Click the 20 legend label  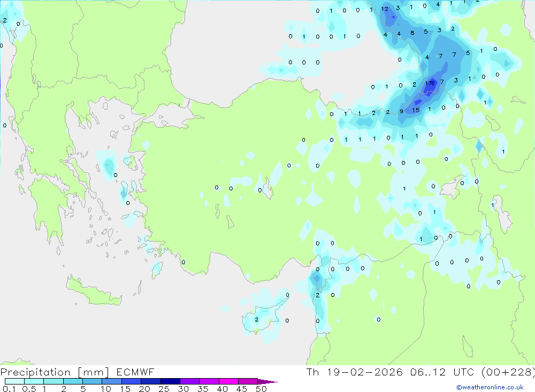coord(144,389)
